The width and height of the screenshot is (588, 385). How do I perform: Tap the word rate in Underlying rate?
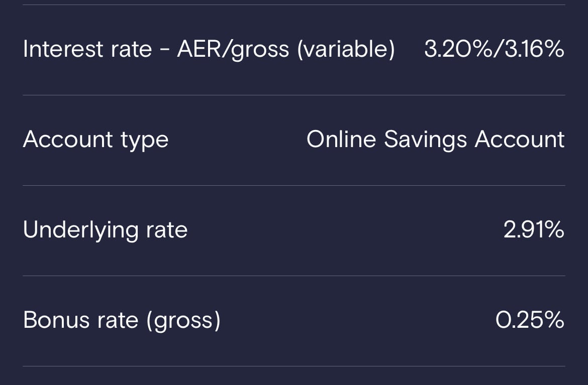click(x=166, y=231)
